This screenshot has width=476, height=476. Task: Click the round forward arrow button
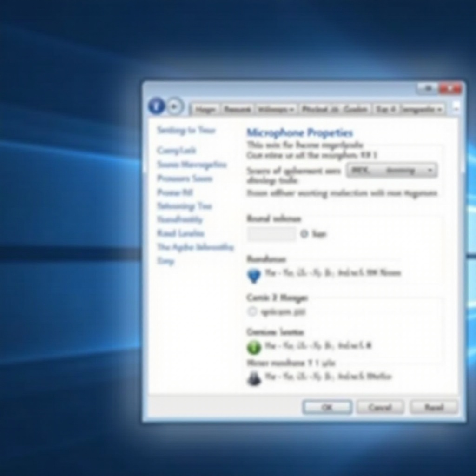[174, 106]
